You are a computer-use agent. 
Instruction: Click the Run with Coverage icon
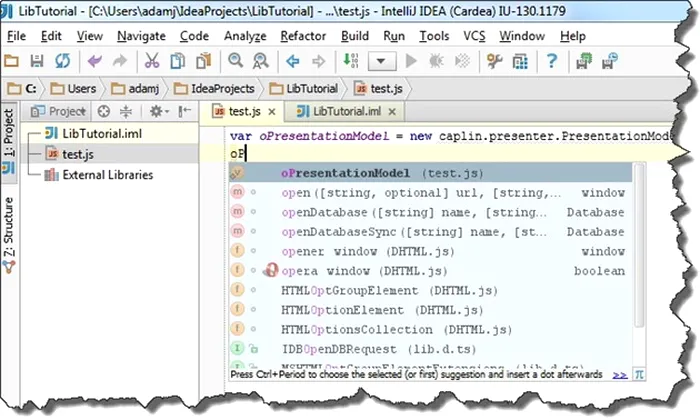tap(462, 60)
